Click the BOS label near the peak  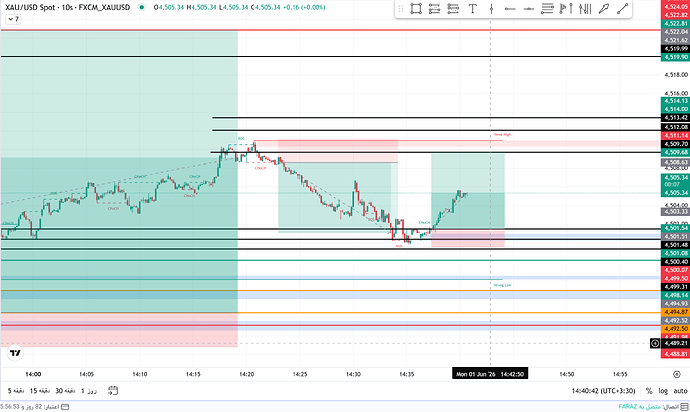click(x=241, y=139)
